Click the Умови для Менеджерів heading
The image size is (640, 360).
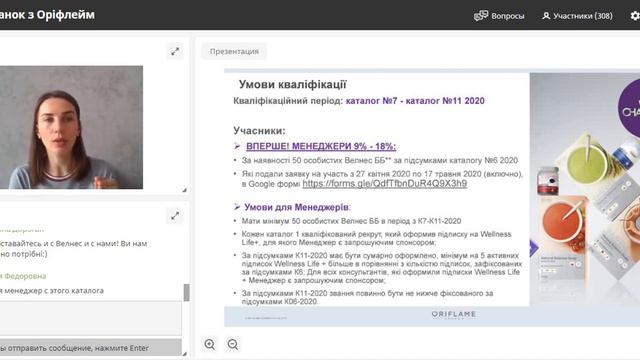click(297, 207)
